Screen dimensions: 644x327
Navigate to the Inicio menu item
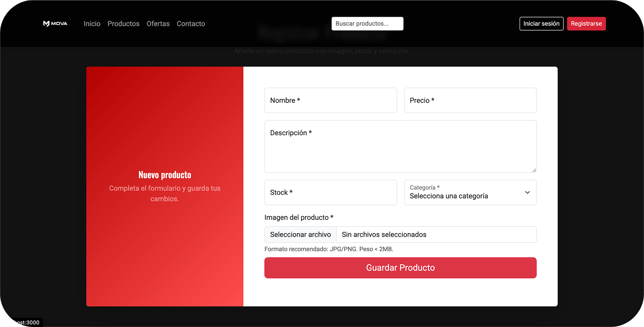click(92, 24)
